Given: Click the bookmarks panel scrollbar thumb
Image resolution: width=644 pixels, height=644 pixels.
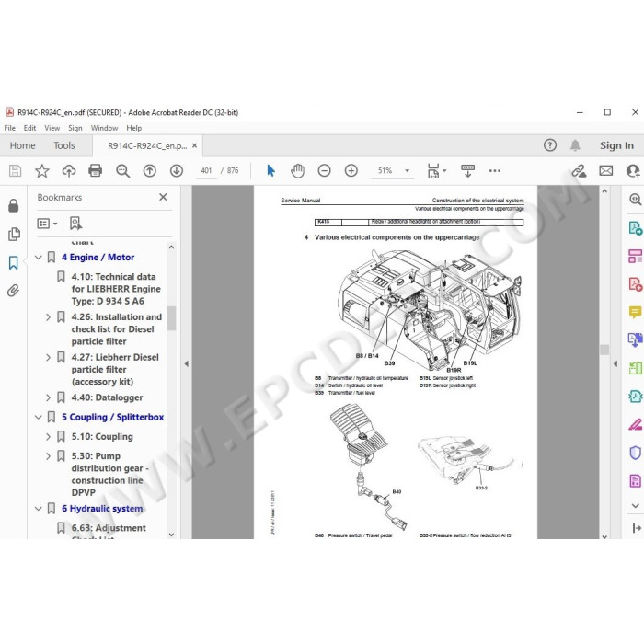Looking at the screenshot, I should [x=171, y=318].
